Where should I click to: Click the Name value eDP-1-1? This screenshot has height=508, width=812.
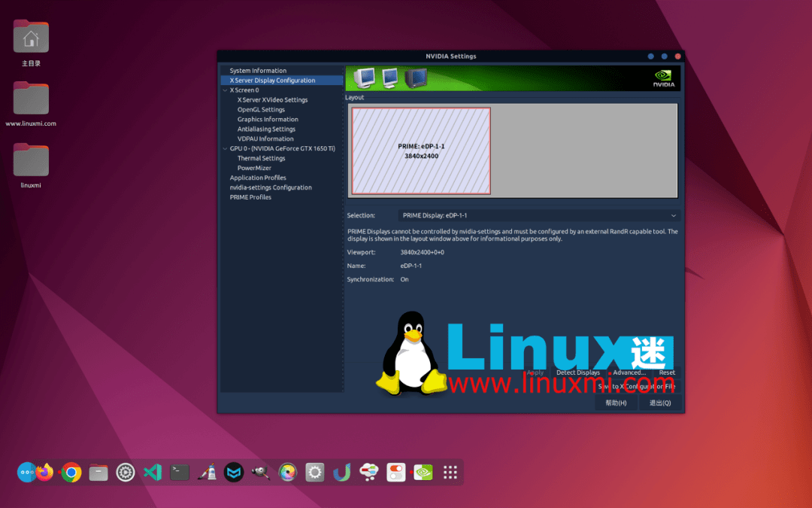(x=411, y=266)
